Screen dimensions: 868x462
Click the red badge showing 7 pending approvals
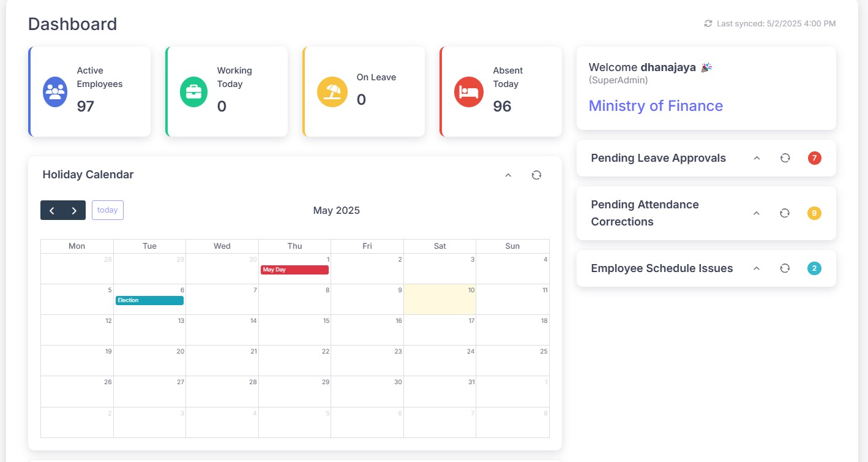click(814, 157)
